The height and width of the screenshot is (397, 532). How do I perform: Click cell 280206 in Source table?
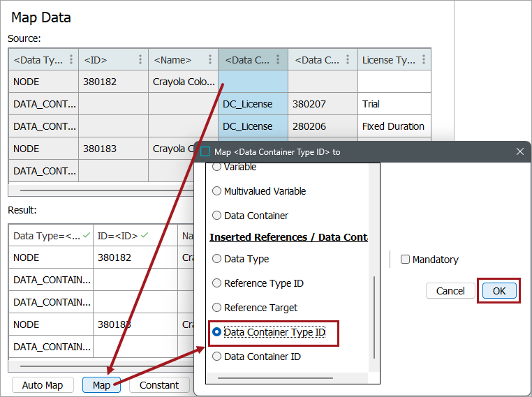[x=323, y=126]
